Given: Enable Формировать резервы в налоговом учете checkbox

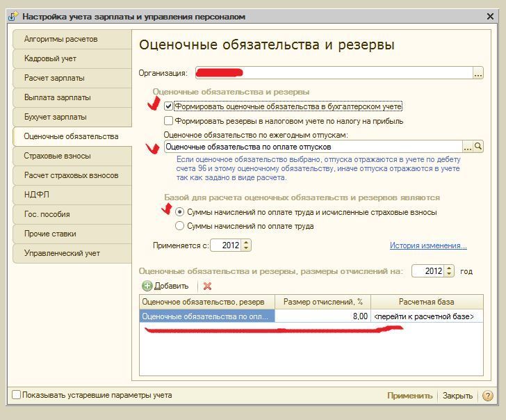Looking at the screenshot, I should pyautogui.click(x=168, y=121).
